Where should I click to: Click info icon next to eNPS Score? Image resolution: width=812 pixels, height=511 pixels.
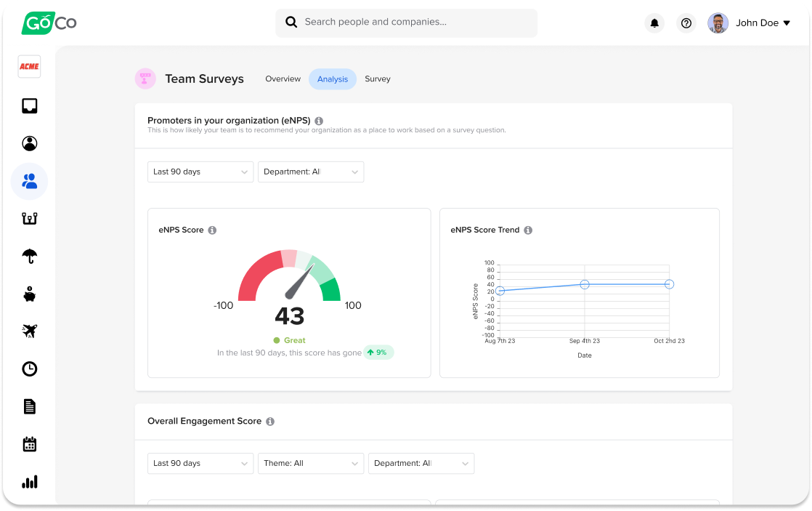tap(212, 230)
